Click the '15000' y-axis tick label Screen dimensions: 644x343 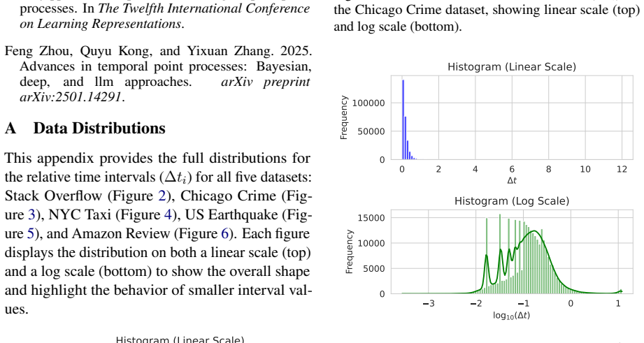click(x=371, y=218)
